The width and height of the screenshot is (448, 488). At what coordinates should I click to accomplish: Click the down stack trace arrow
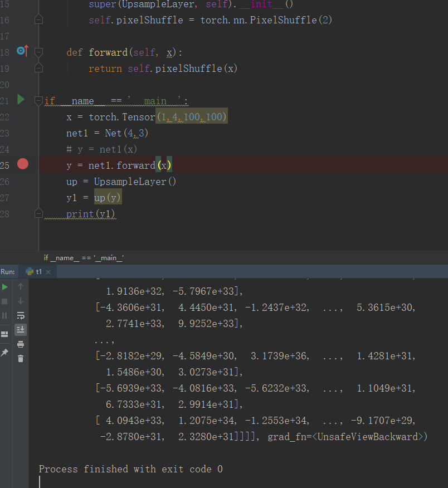coord(21,301)
